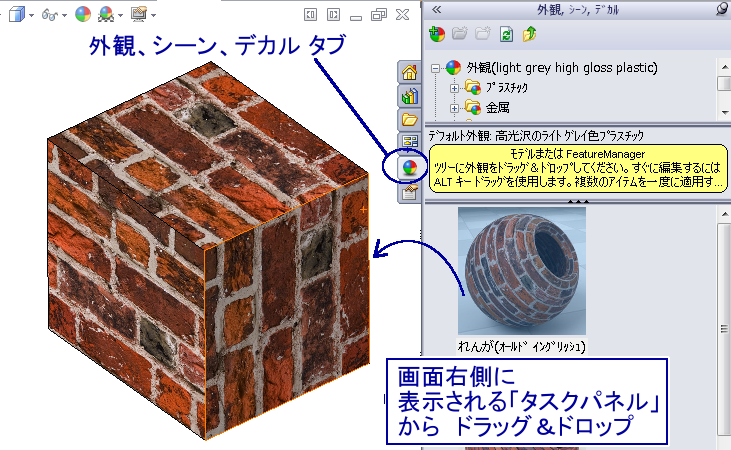Image resolution: width=731 pixels, height=450 pixels.
Task: Open the display style cube tool
Action: pos(16,14)
